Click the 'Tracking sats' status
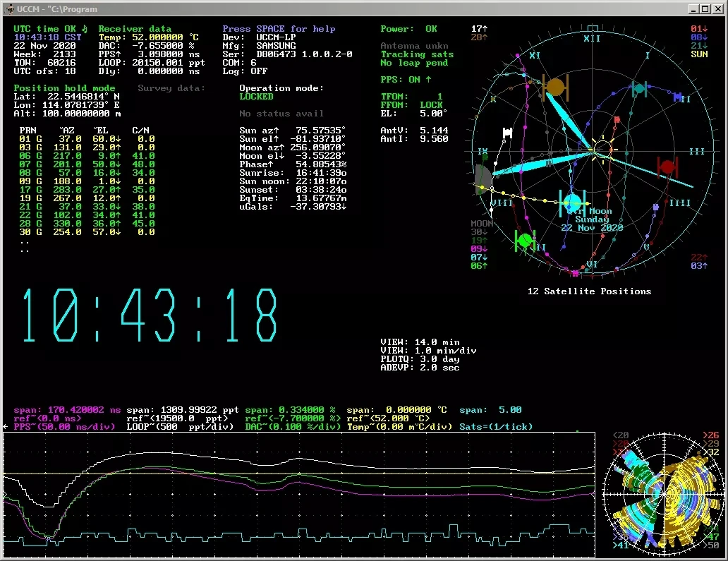Image resolution: width=728 pixels, height=561 pixels. pyautogui.click(x=417, y=54)
